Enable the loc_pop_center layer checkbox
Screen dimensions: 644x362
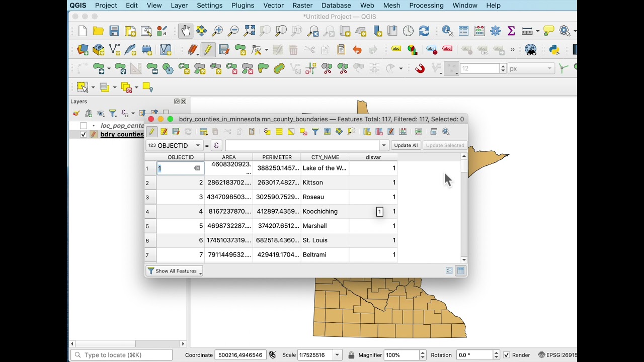click(x=84, y=126)
